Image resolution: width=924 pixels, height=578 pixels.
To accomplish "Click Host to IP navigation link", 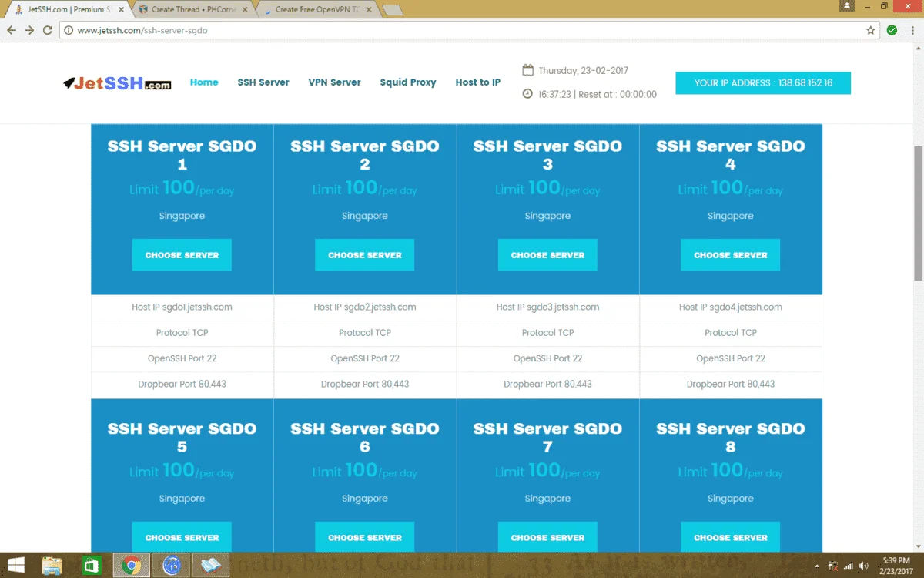I will (x=478, y=82).
